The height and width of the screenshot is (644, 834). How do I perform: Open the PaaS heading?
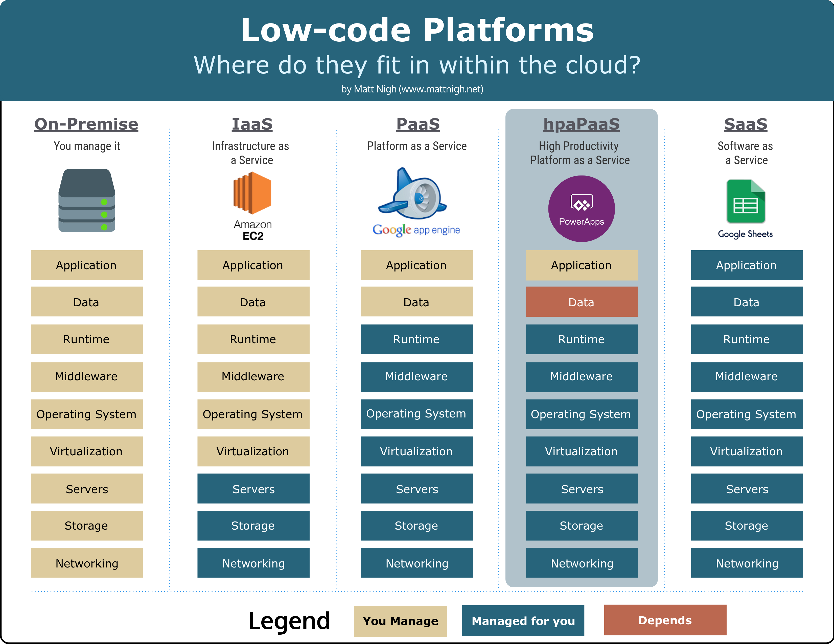pos(418,124)
